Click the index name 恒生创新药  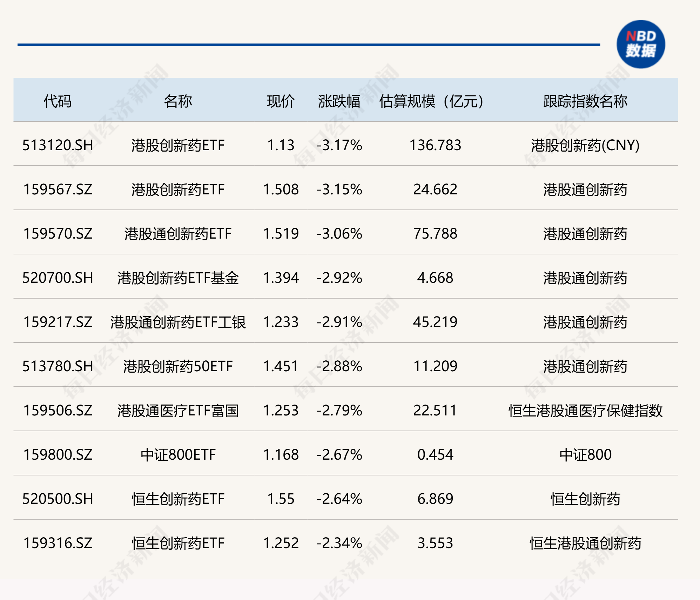[x=585, y=499]
